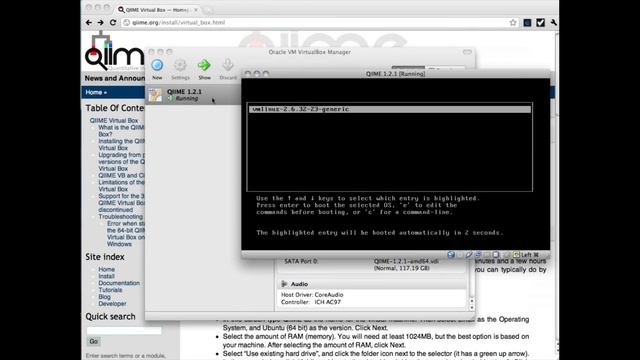
Task: Open the Installing the QIIME Virtual Box link
Action: click(x=121, y=144)
